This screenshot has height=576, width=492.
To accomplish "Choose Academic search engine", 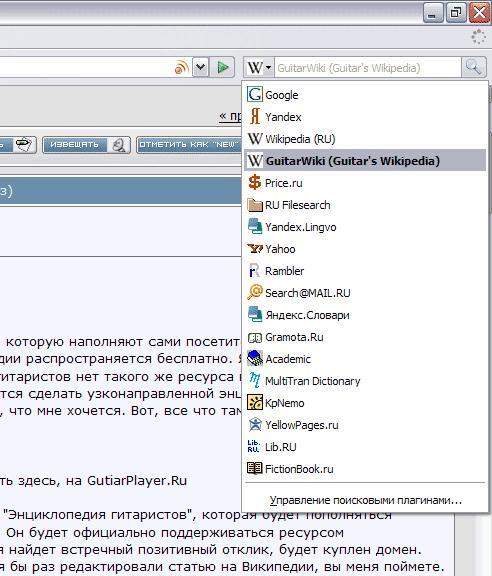I will pos(365,359).
